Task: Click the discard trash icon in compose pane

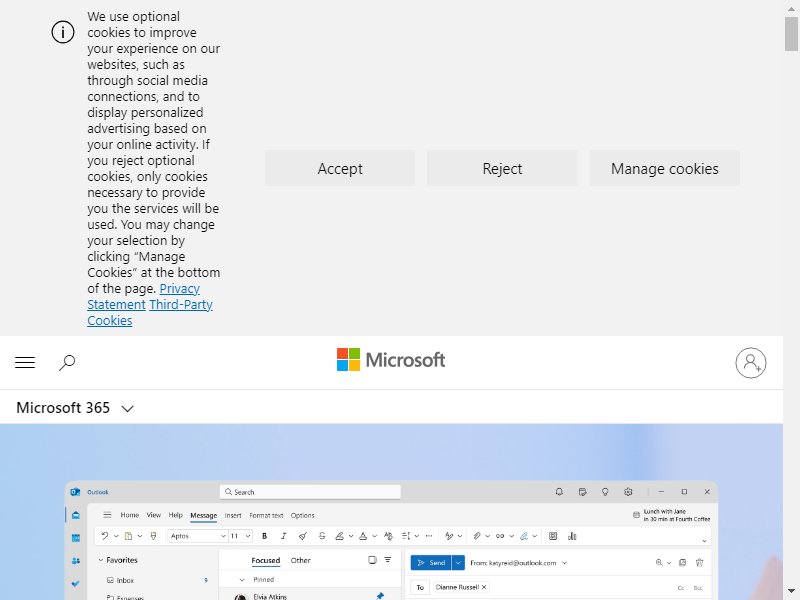Action: 699,562
